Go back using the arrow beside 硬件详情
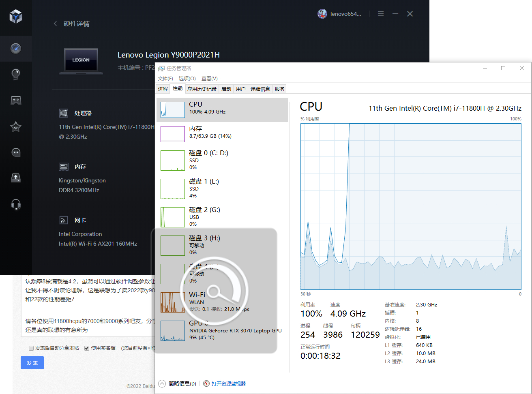The height and width of the screenshot is (394, 532). pos(55,24)
